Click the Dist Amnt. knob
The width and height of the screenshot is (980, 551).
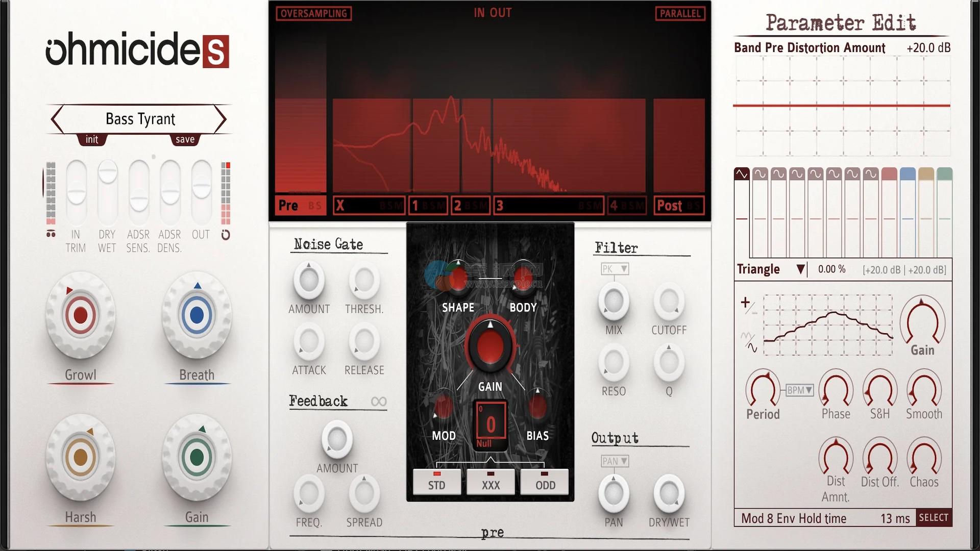pyautogui.click(x=836, y=457)
